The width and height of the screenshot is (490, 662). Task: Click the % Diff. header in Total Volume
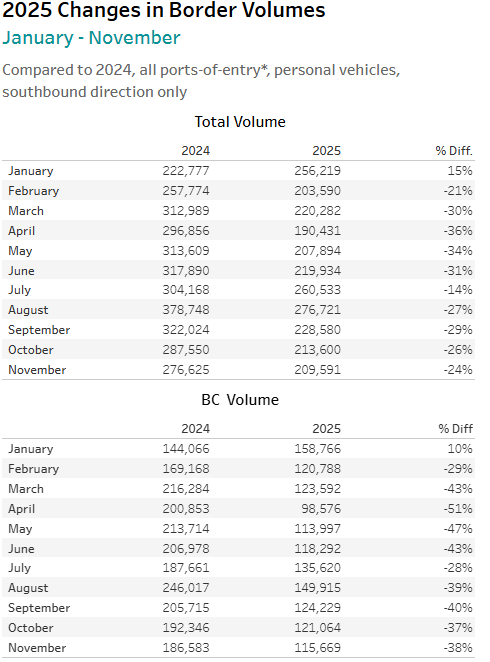(454, 151)
